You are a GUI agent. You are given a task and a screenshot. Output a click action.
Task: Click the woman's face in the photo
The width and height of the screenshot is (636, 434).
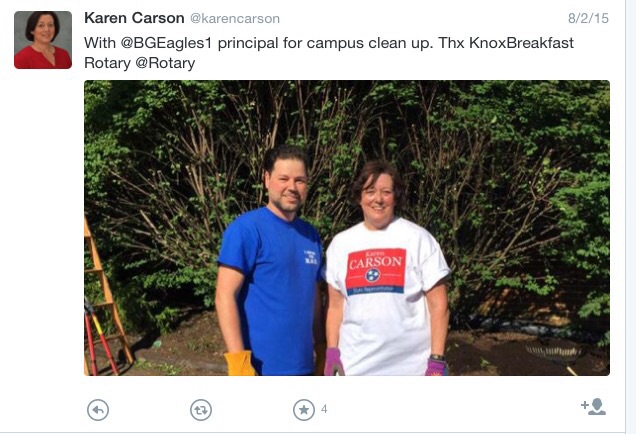click(x=378, y=199)
